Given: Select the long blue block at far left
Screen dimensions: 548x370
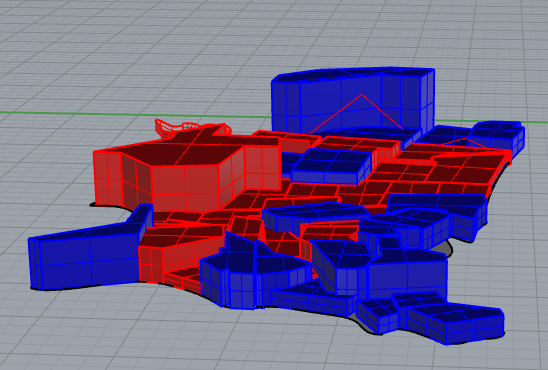Looking at the screenshot, I should point(90,247).
